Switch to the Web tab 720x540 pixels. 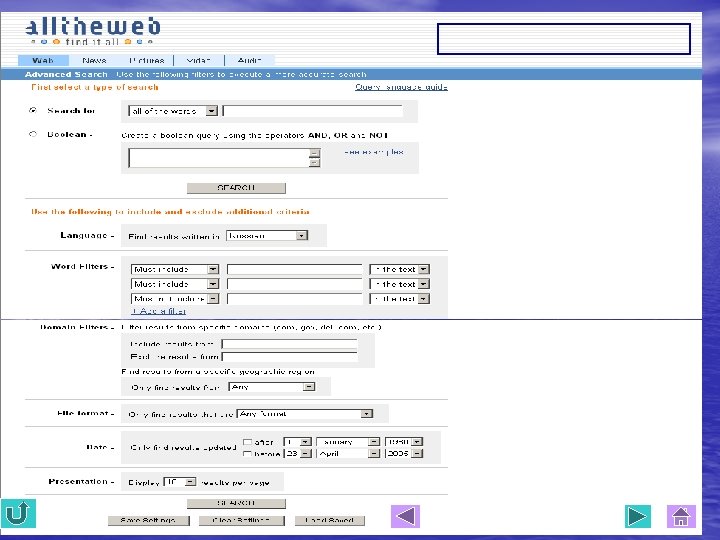click(43, 60)
